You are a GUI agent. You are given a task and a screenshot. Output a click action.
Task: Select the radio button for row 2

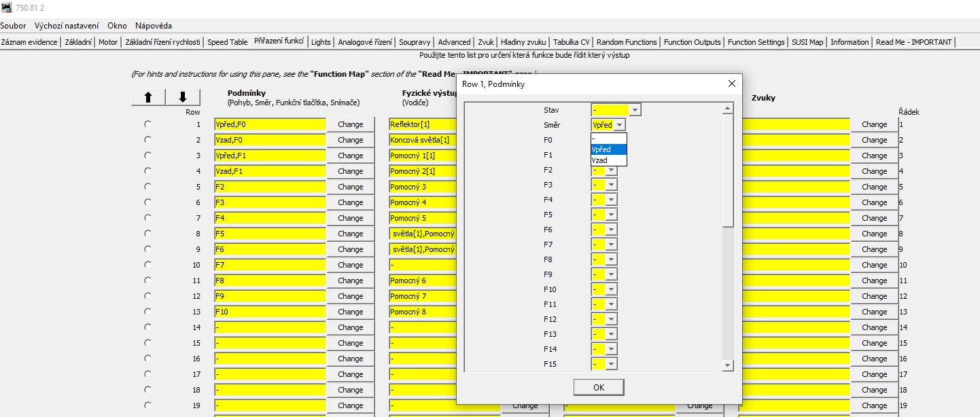(147, 140)
